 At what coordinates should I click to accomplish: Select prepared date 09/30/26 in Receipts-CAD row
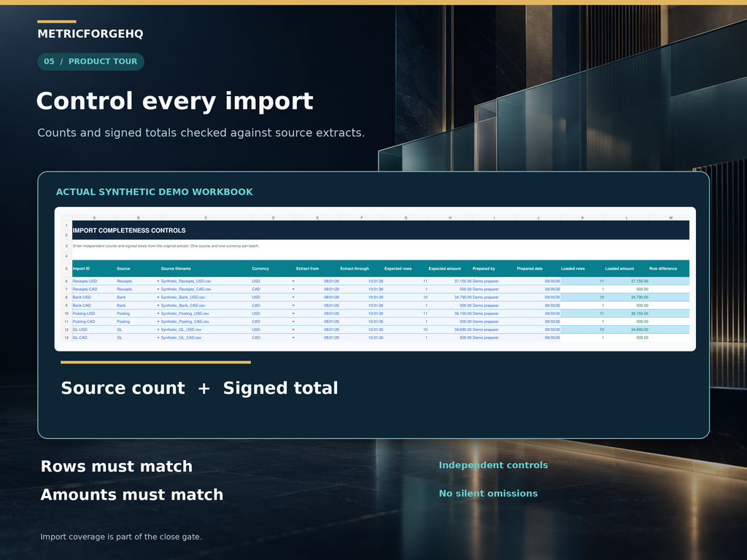point(538,289)
